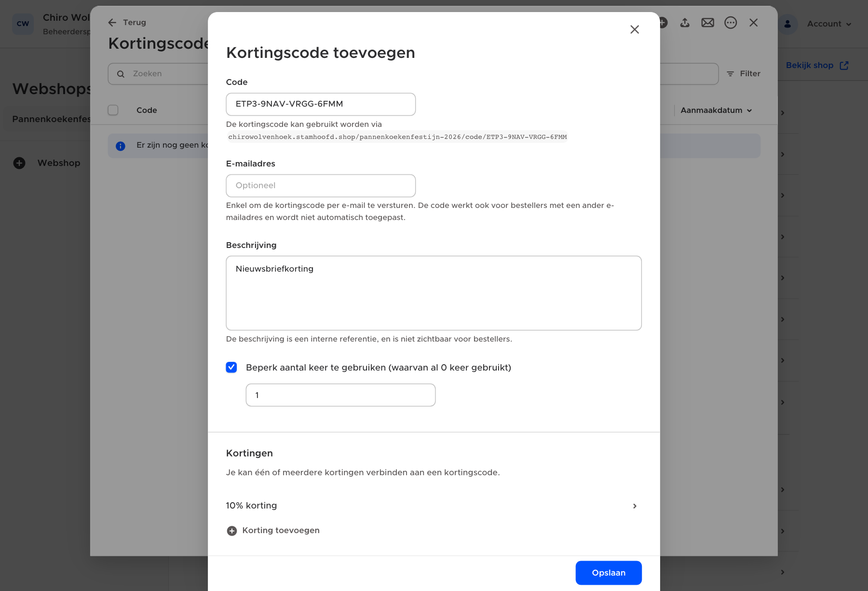Open the Bekijk shop link
The height and width of the screenshot is (591, 868).
point(817,65)
